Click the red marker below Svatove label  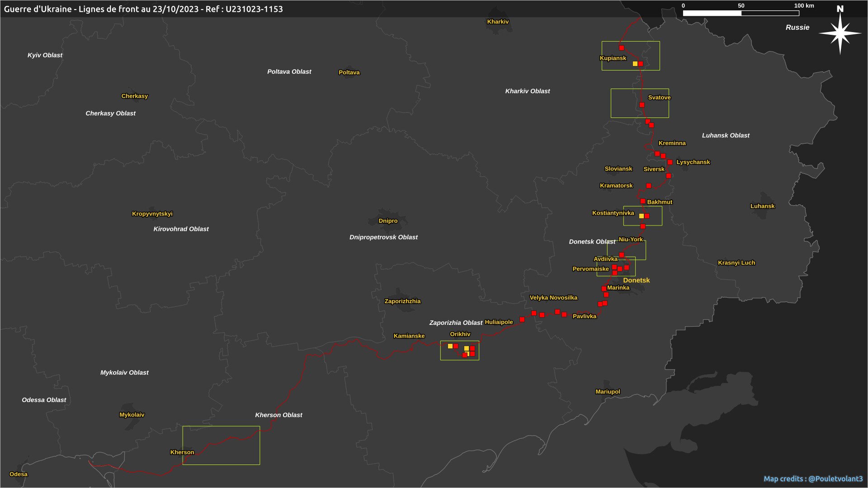[x=642, y=105]
